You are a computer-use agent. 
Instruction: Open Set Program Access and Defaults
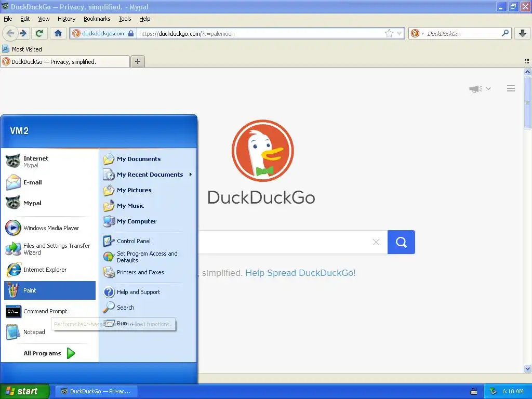(x=148, y=257)
